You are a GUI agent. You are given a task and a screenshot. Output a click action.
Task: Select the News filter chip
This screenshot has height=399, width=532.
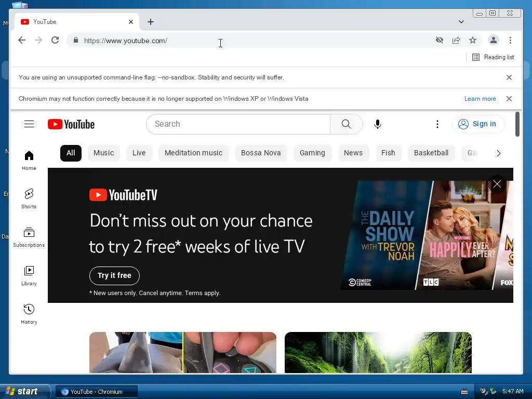[x=353, y=153]
